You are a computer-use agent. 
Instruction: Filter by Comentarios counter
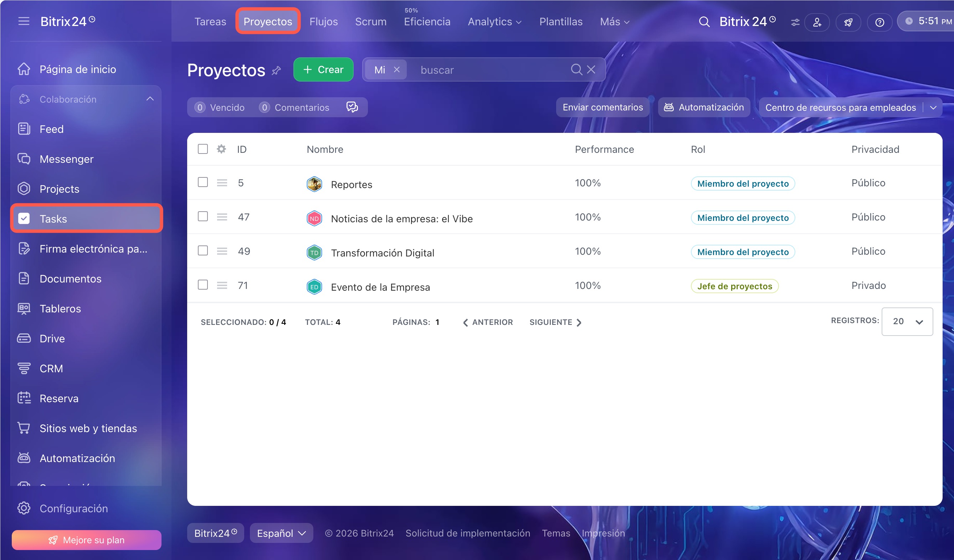[x=294, y=108]
